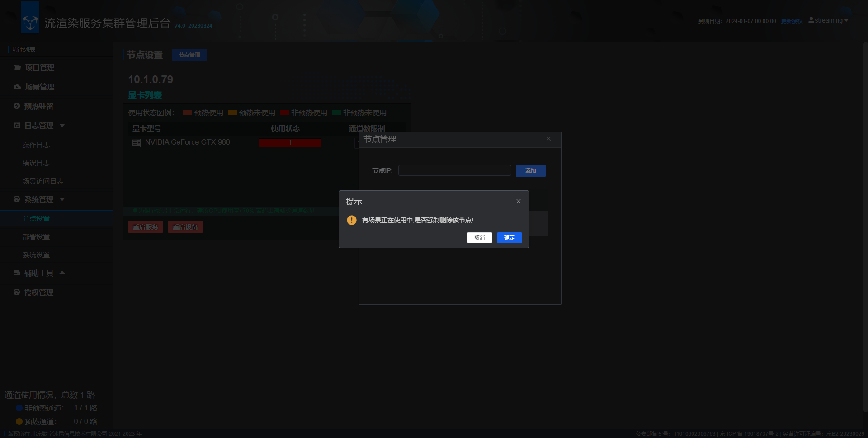Cancel the prompt with 取消 button

click(479, 238)
